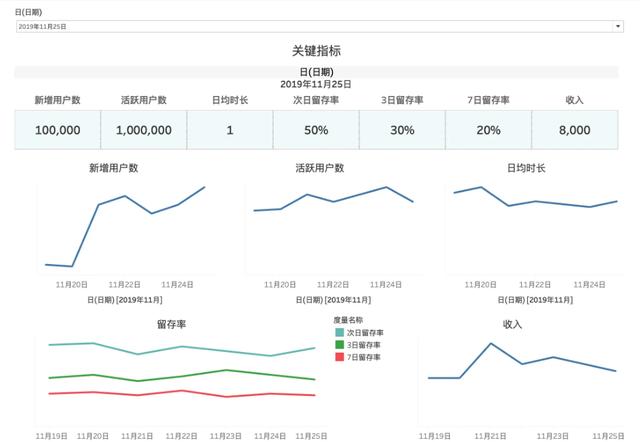
Task: Click the 收入 chart title
Action: (512, 324)
